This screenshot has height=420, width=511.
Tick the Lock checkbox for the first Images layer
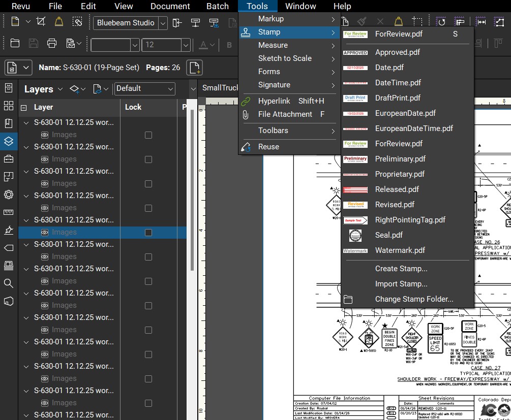pos(148,135)
